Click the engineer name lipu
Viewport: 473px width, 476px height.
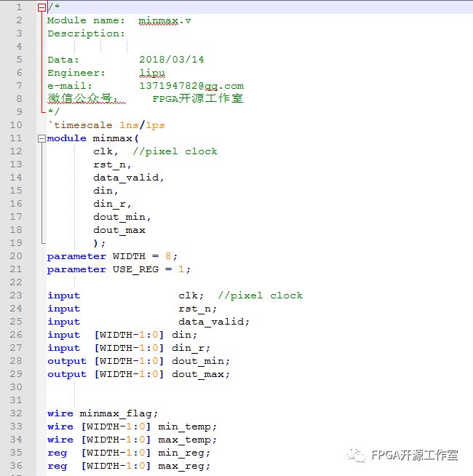point(152,73)
